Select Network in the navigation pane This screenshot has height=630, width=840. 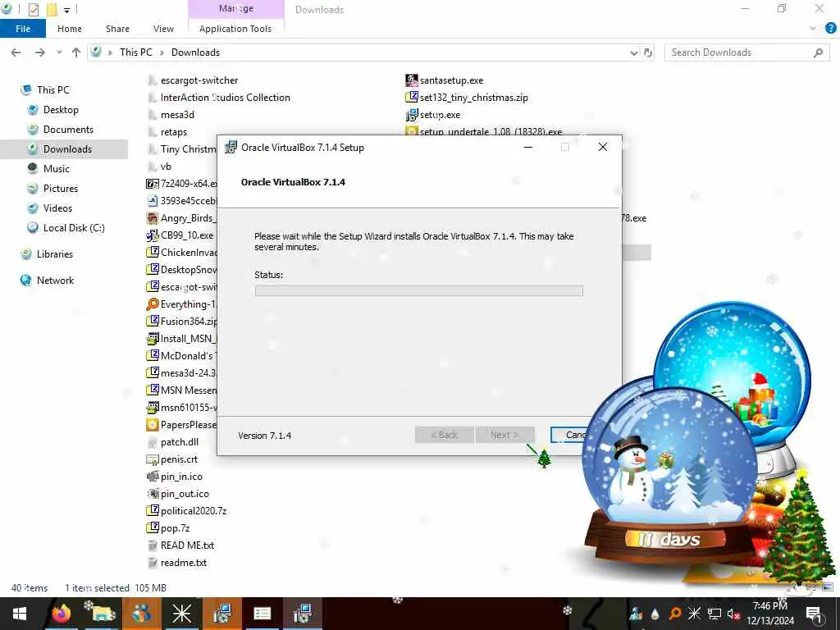pyautogui.click(x=55, y=281)
